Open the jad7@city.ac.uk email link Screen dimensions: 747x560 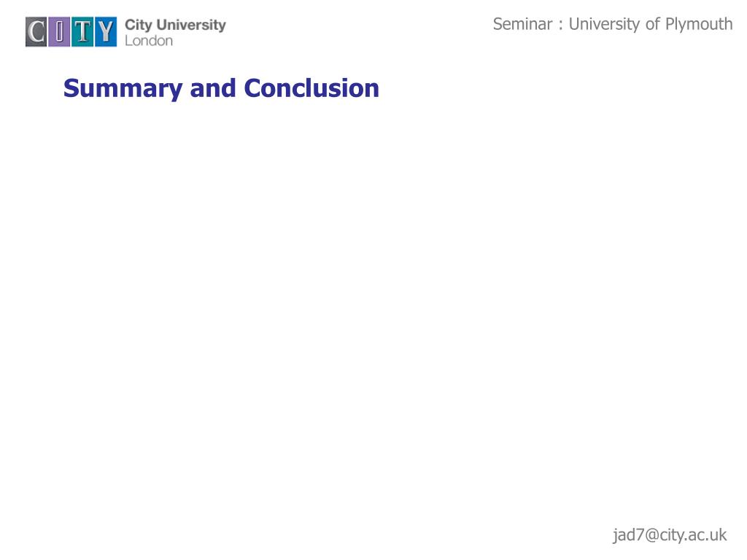pyautogui.click(x=670, y=534)
